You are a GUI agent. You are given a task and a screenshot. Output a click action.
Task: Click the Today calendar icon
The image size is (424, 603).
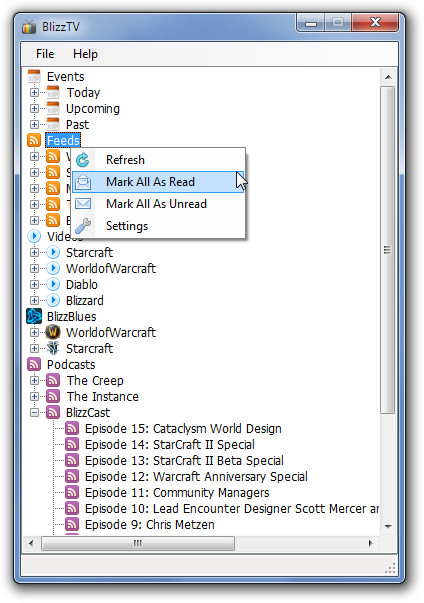click(53, 92)
